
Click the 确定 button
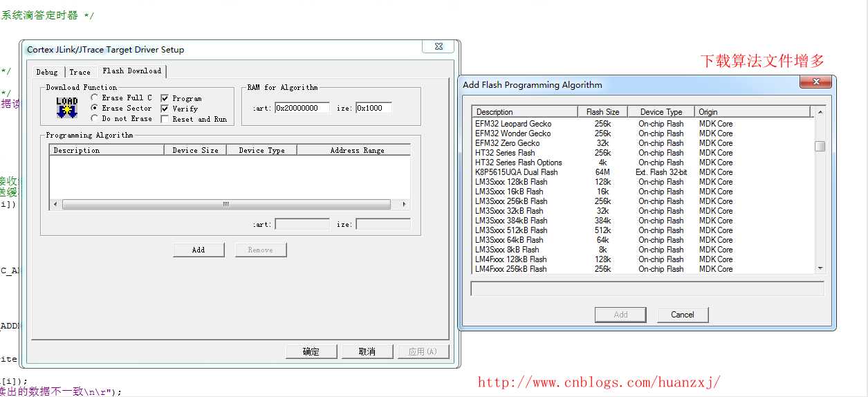coord(311,351)
